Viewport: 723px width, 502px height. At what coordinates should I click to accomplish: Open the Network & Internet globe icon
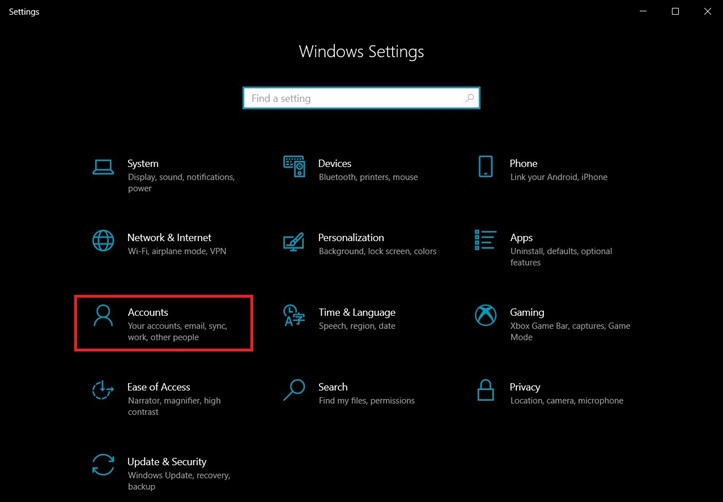click(103, 241)
